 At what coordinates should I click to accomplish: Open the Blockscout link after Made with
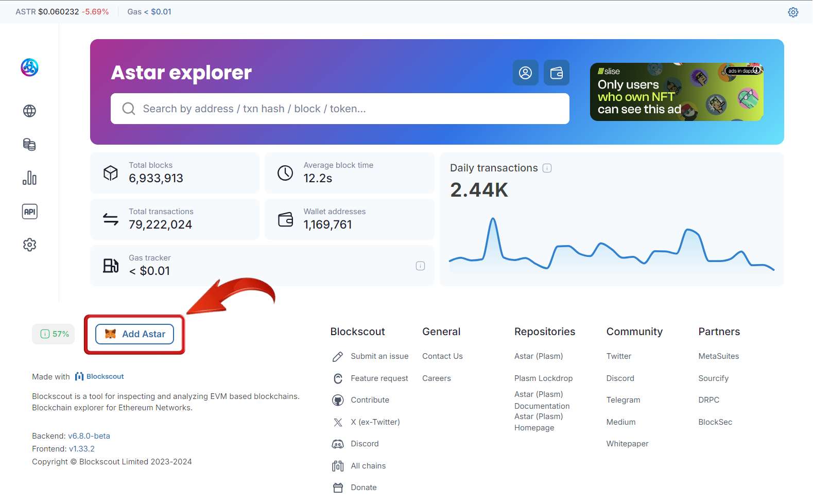(x=99, y=376)
